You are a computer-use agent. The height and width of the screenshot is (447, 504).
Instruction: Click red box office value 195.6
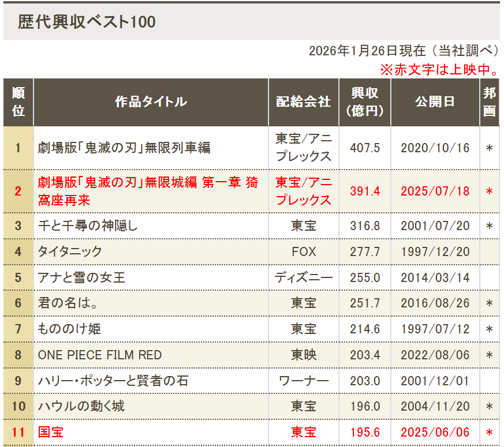365,433
